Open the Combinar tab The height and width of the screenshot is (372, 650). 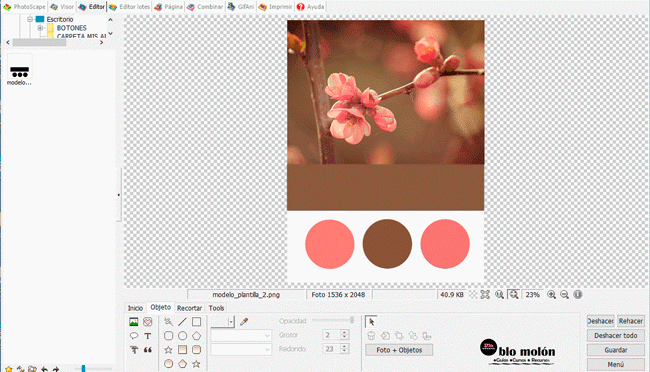205,7
